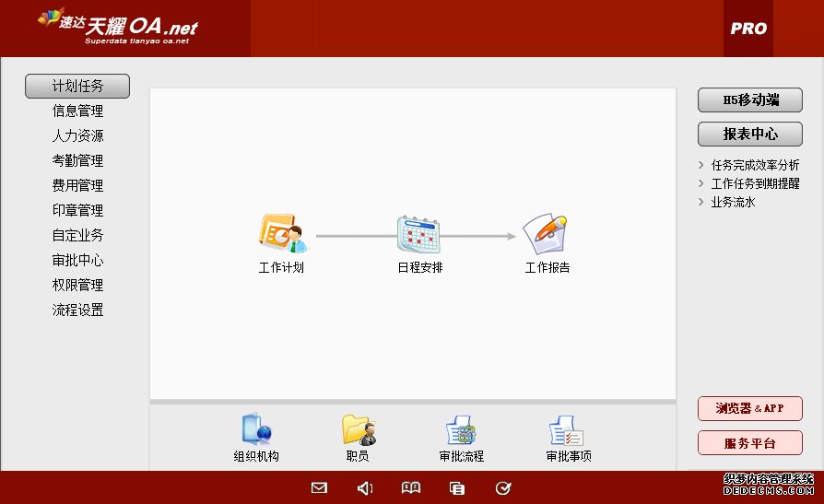Image resolution: width=824 pixels, height=504 pixels.
Task: Click the mail envelope icon in bottom bar
Action: [319, 488]
